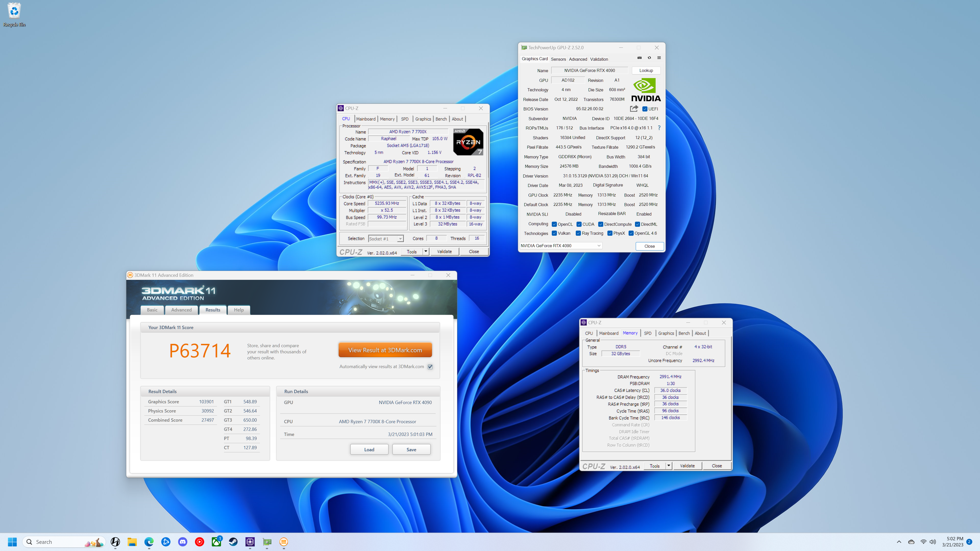Toggle the UEFI checkbox in GPU-Z
Viewport: 980px width, 551px height.
(x=645, y=109)
